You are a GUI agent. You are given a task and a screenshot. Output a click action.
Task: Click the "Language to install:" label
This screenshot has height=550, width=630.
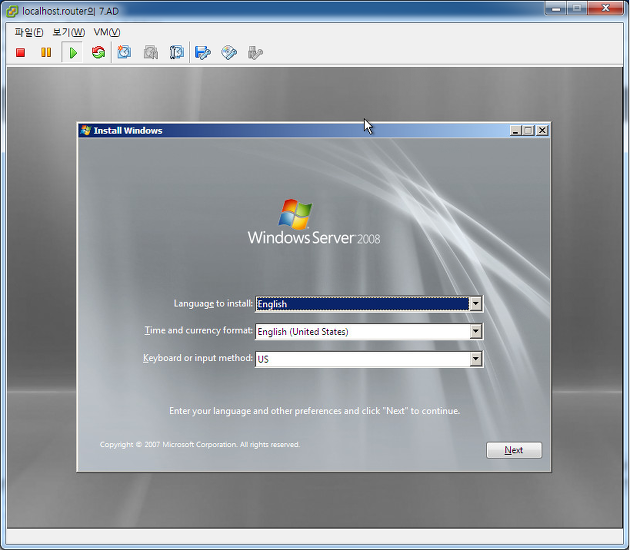[213, 303]
